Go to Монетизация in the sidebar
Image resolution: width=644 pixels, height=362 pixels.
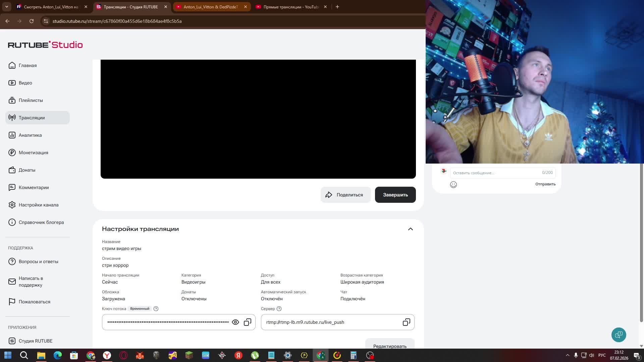coord(33,153)
